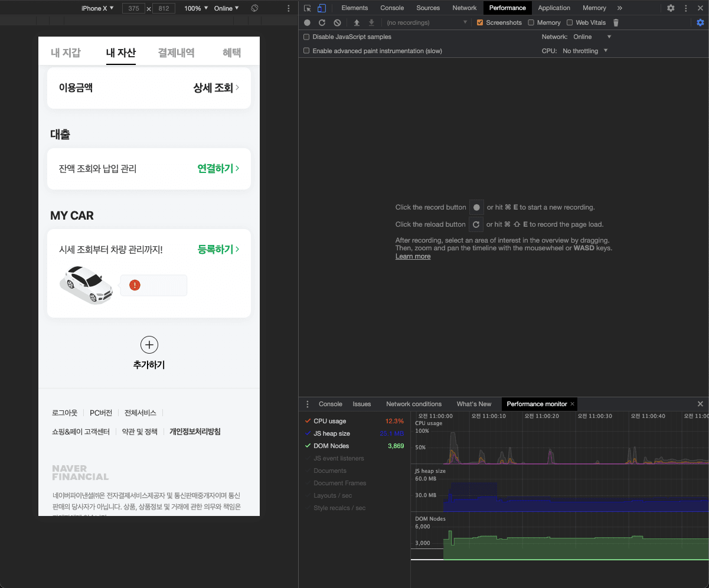Click the 연결하기 link in the loan card
This screenshot has width=709, height=588.
[x=214, y=168]
